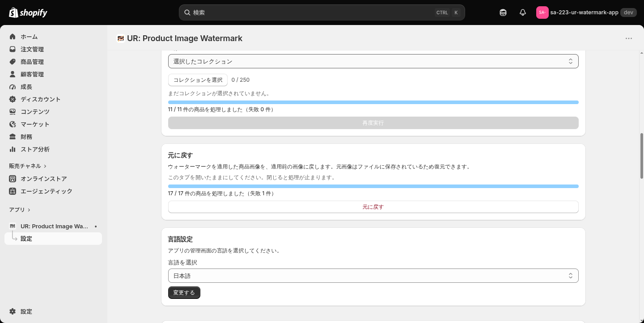Click the 財務 bank icon
The height and width of the screenshot is (323, 644).
coord(13,137)
